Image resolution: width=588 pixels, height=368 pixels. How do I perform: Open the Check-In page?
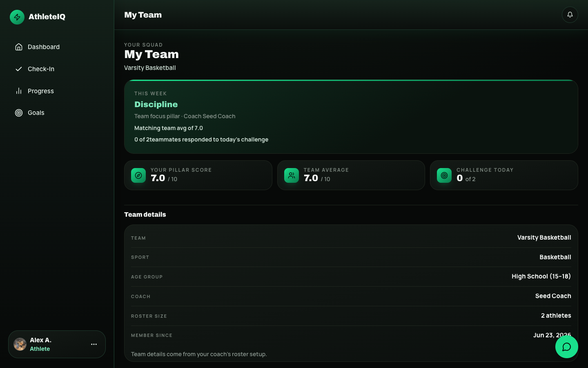(57, 69)
